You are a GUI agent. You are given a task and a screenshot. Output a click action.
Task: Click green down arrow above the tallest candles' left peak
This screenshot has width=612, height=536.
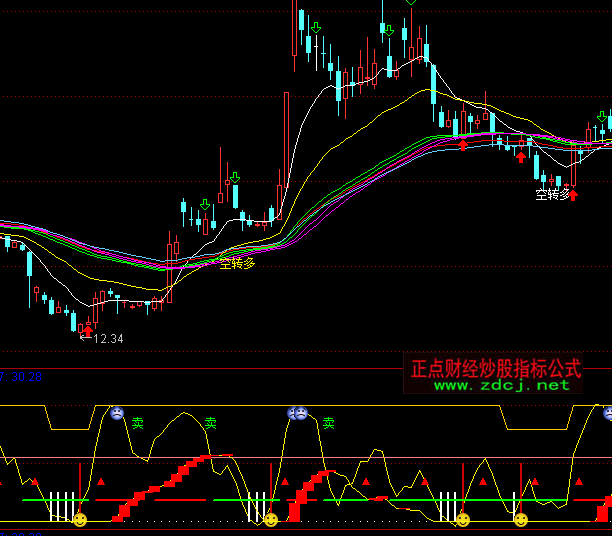[x=316, y=27]
